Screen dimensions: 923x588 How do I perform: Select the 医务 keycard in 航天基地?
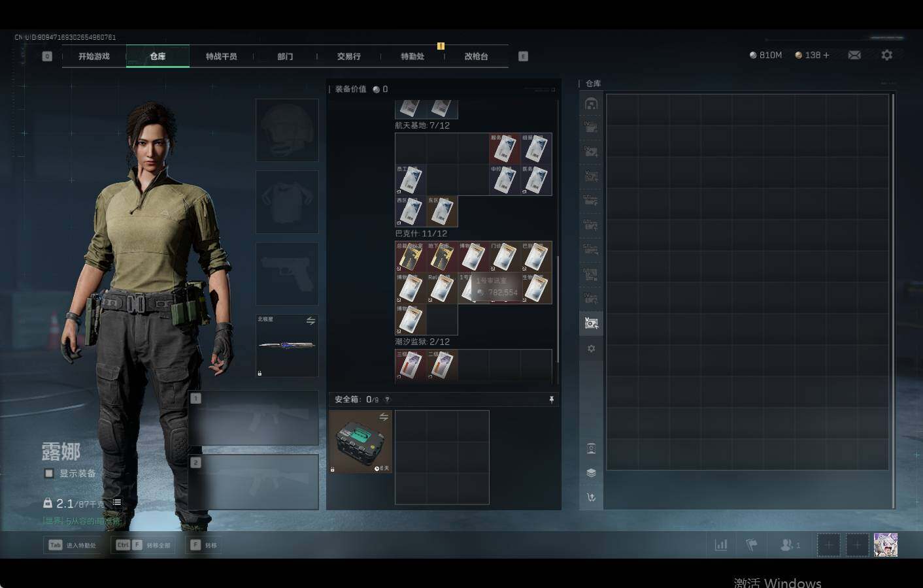(536, 180)
